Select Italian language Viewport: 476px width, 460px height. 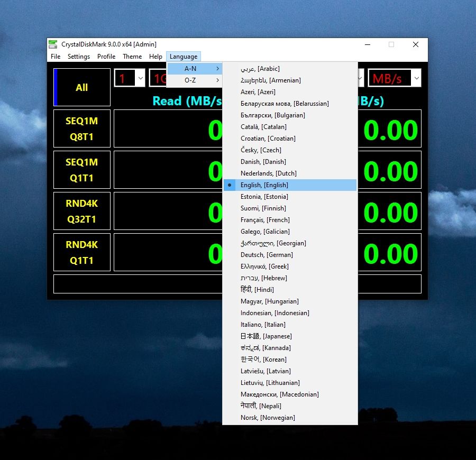point(290,325)
